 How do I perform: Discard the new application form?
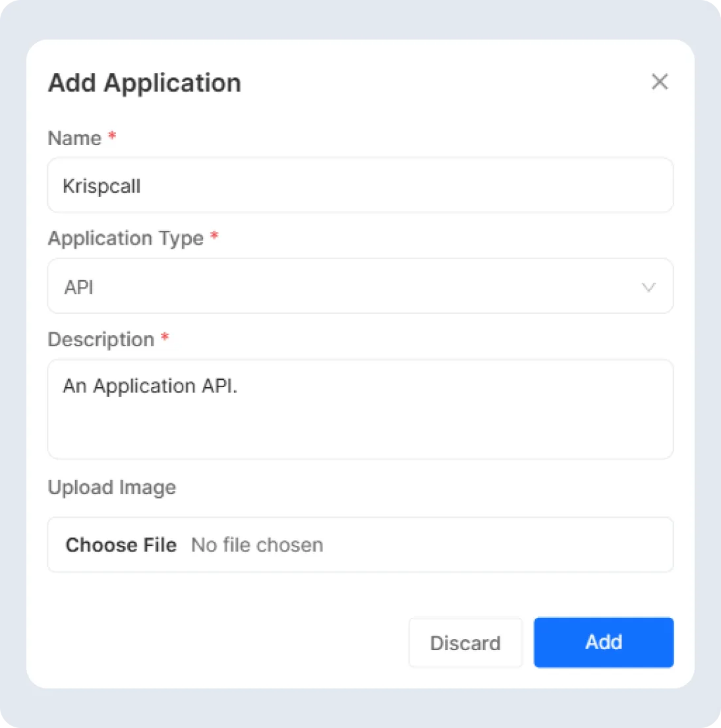tap(465, 643)
